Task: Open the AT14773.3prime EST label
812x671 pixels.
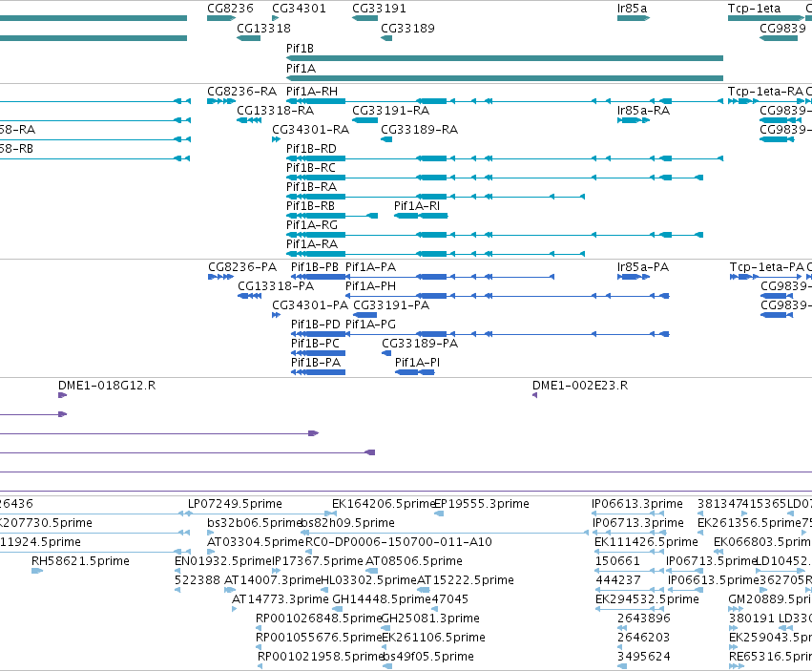Action: (281, 599)
